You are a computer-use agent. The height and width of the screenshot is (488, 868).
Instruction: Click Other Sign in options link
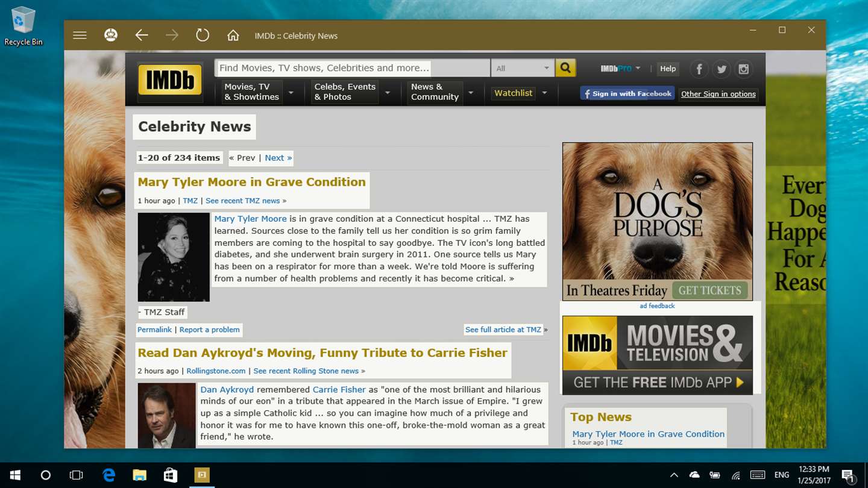[x=718, y=94]
